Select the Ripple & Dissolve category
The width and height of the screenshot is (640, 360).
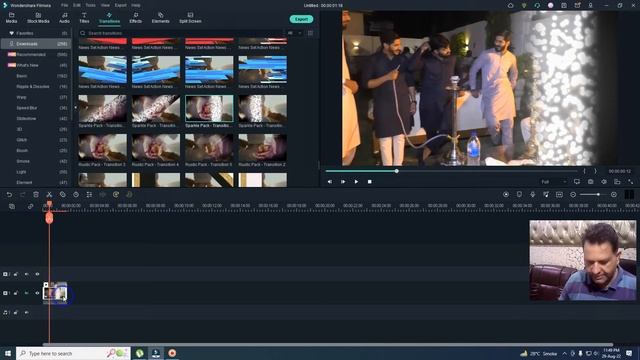tap(36, 87)
